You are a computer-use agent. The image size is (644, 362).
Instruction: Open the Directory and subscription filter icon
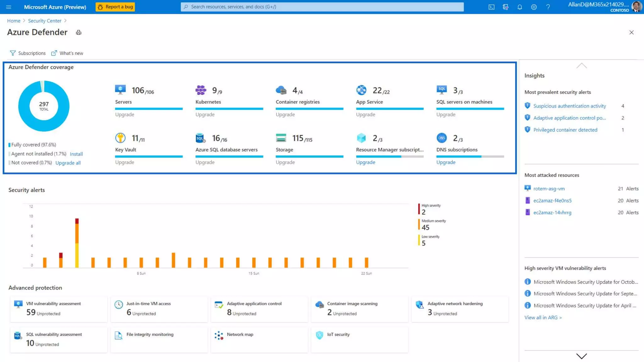(505, 7)
